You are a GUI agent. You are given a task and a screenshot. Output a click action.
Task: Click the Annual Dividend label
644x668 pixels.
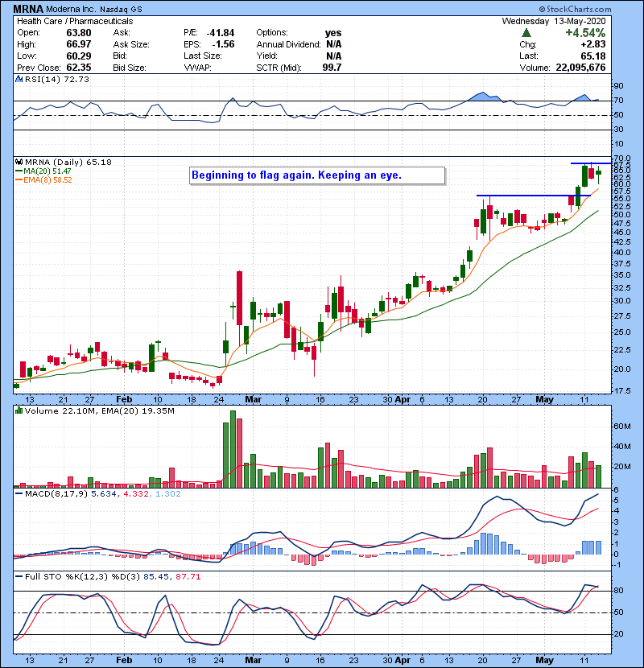pos(288,44)
